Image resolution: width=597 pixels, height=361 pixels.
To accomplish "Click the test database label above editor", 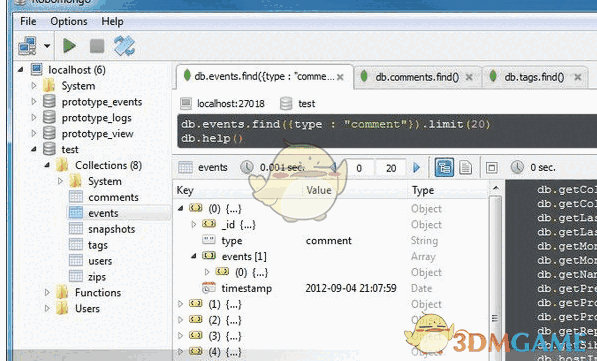I will 306,104.
